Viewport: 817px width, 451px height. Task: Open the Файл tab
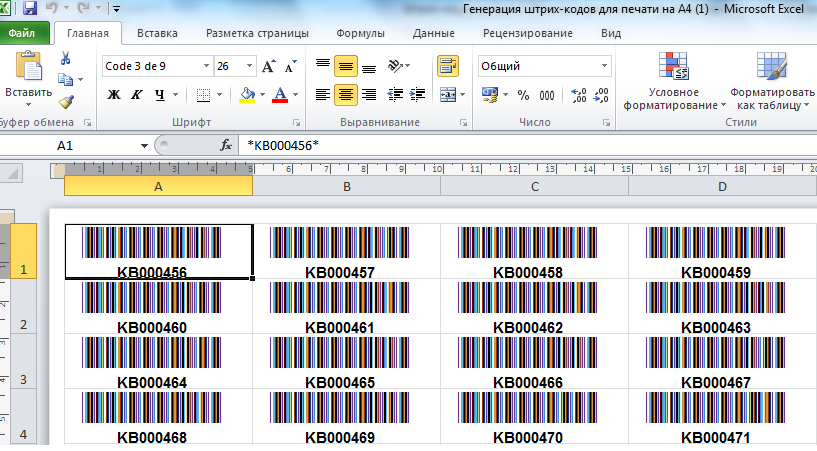point(22,33)
